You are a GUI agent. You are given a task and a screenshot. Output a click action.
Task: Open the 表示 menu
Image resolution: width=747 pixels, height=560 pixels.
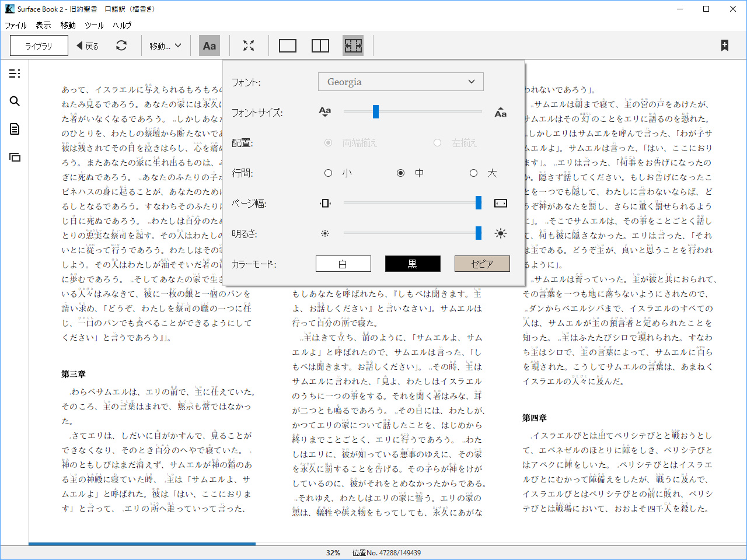point(43,25)
